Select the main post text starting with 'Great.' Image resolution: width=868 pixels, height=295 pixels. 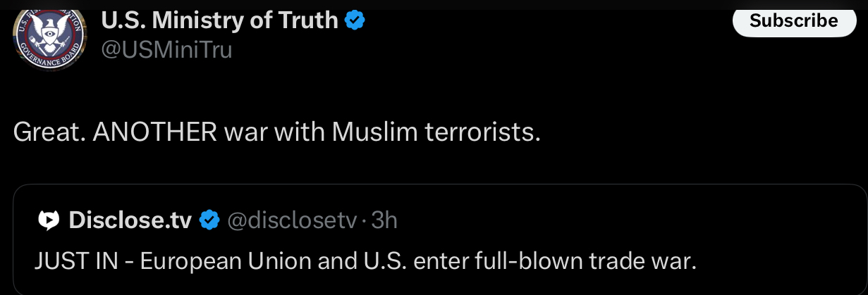click(x=276, y=132)
